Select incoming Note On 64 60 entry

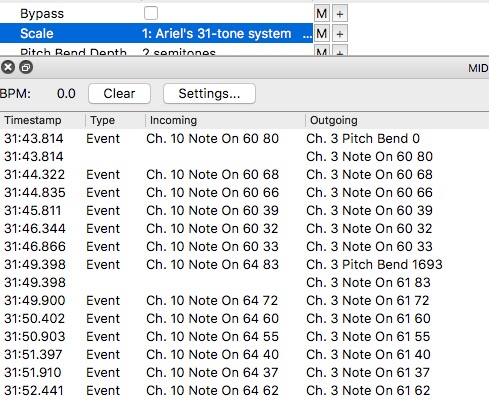pyautogui.click(x=212, y=319)
